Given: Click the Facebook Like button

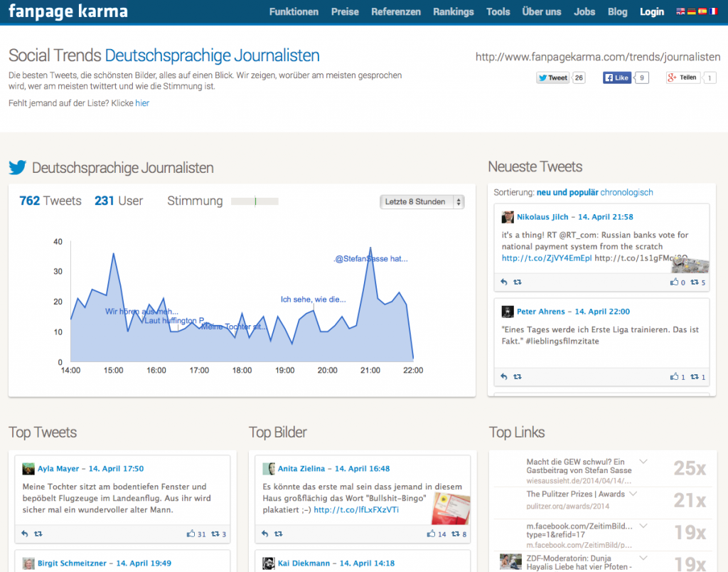Looking at the screenshot, I should [x=616, y=78].
